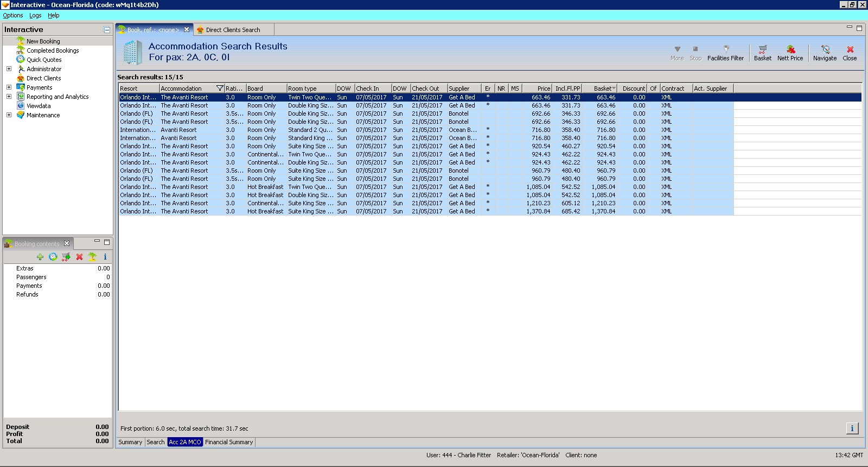Select the 1,370.84 Hot Breakfast Suite row
The height and width of the screenshot is (467, 868).
[x=426, y=211]
